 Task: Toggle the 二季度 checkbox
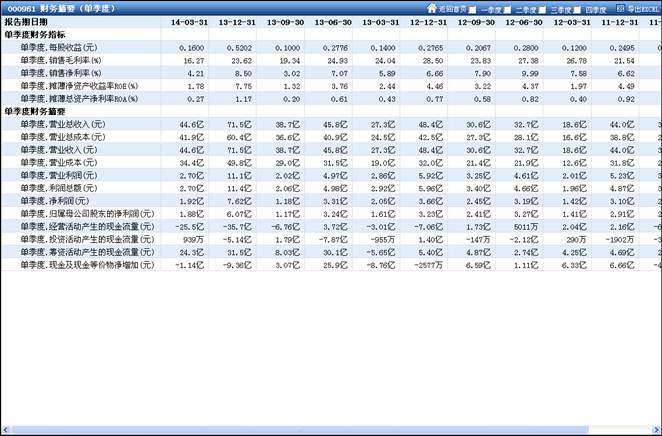(510, 8)
